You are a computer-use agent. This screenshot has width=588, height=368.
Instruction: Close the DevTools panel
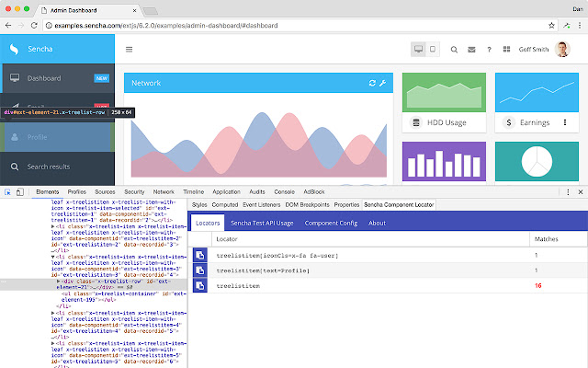point(581,192)
